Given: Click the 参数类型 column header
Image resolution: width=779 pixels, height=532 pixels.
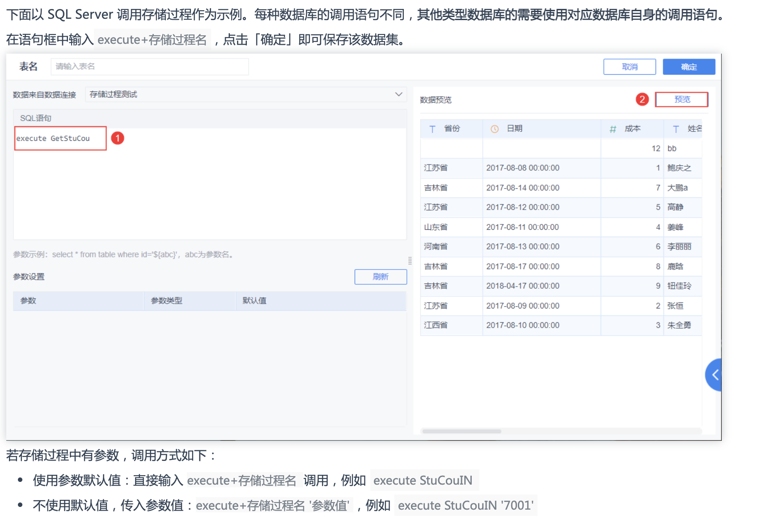Looking at the screenshot, I should click(x=190, y=301).
